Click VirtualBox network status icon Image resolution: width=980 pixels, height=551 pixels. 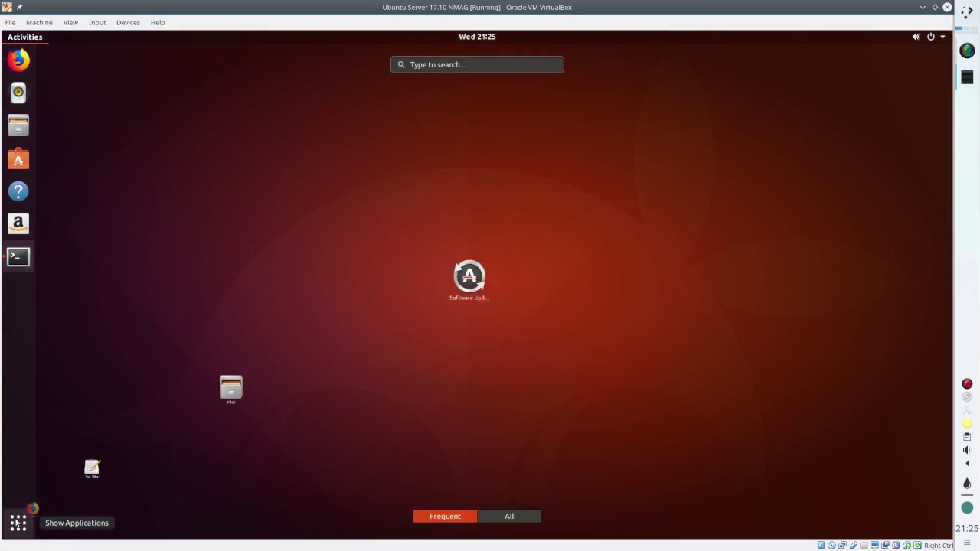[842, 546]
